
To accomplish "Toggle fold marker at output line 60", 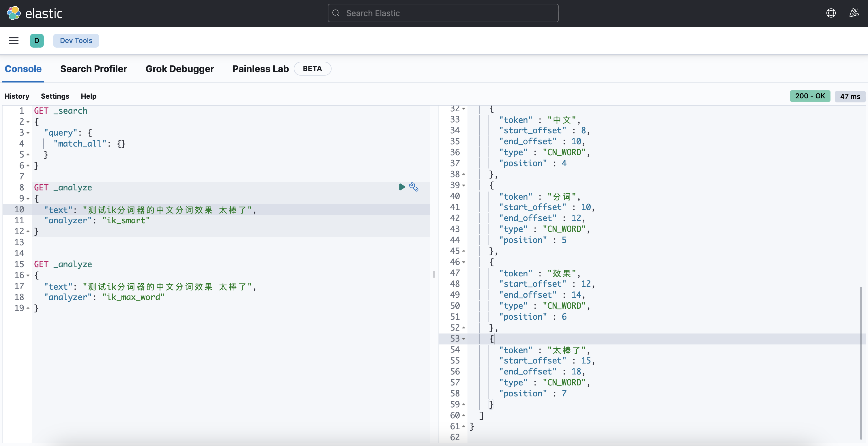I will coord(464,416).
